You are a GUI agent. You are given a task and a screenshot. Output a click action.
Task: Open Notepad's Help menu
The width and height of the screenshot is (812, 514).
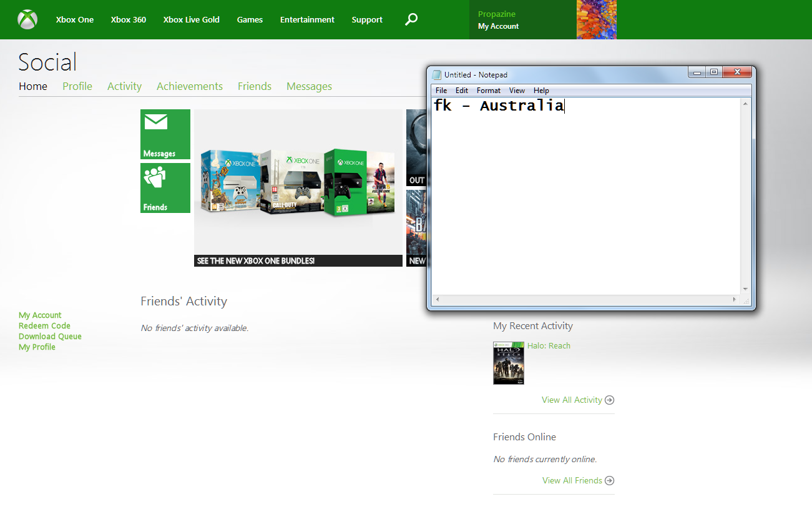541,91
